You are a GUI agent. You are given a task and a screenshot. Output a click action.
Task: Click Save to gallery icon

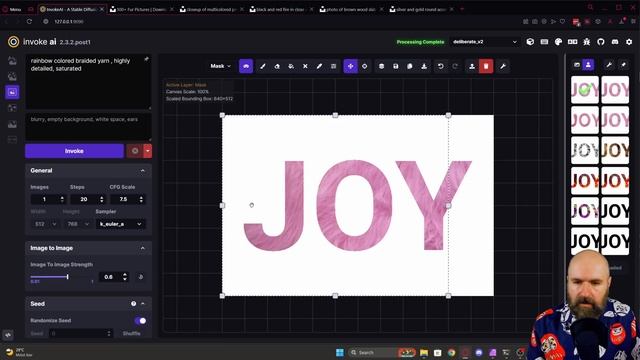[x=396, y=66]
